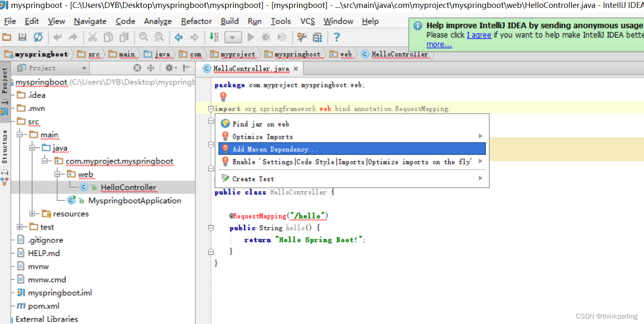Choose Create Test in intention popup
This screenshot has width=644, height=324.
352,179
